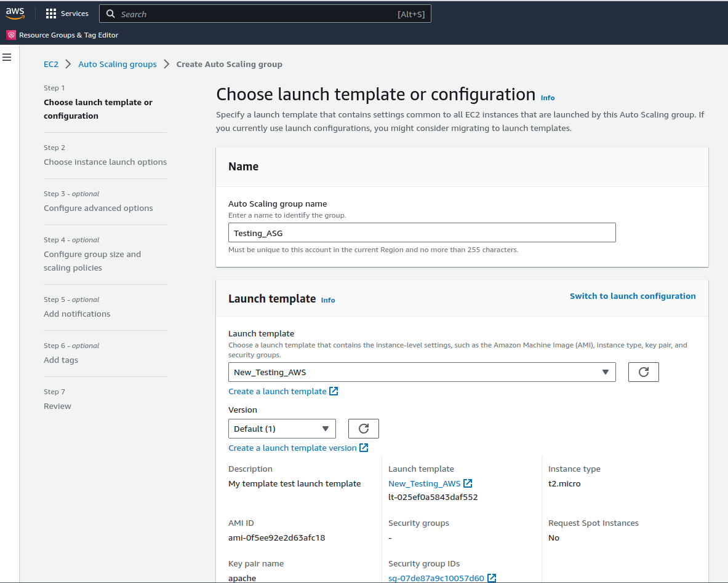Screen dimensions: 728x583
Task: Click the description My template test launch template
Action: (294, 483)
